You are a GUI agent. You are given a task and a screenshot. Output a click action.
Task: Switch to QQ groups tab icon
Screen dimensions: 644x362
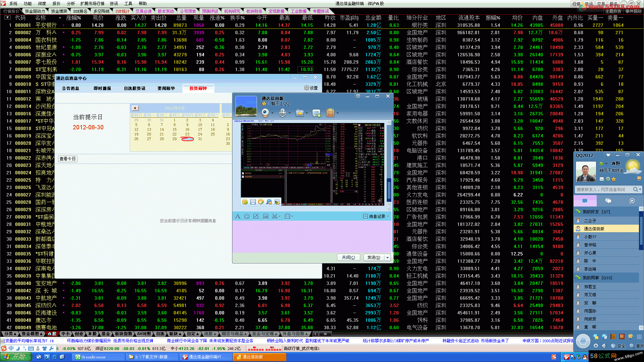pos(608,201)
